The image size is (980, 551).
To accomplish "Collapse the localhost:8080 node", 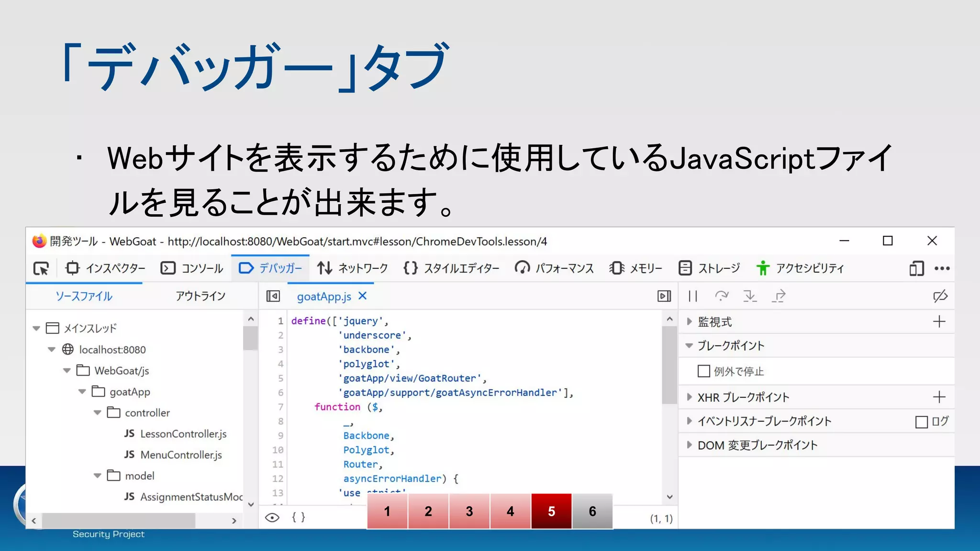I will click(52, 349).
